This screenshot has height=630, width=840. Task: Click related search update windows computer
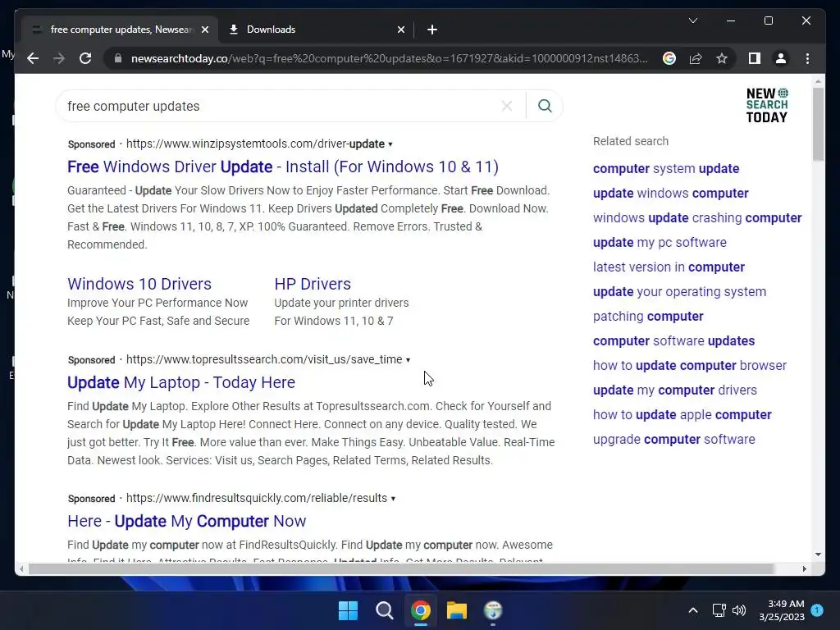click(671, 194)
